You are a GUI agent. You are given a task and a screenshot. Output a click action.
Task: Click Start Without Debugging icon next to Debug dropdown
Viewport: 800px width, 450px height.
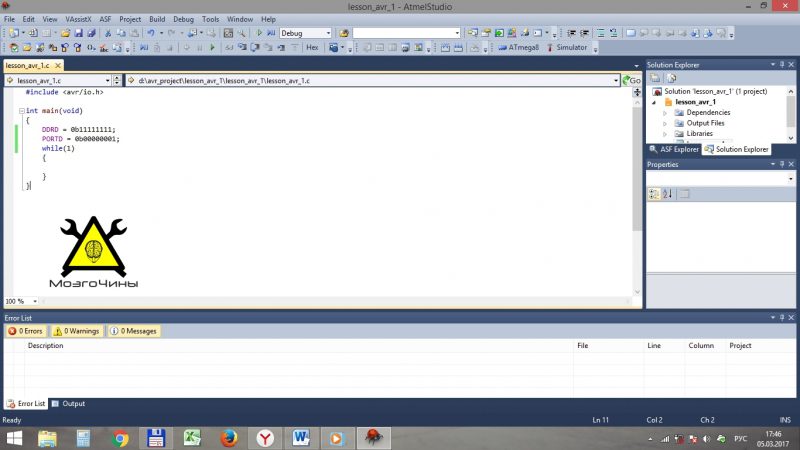click(271, 33)
